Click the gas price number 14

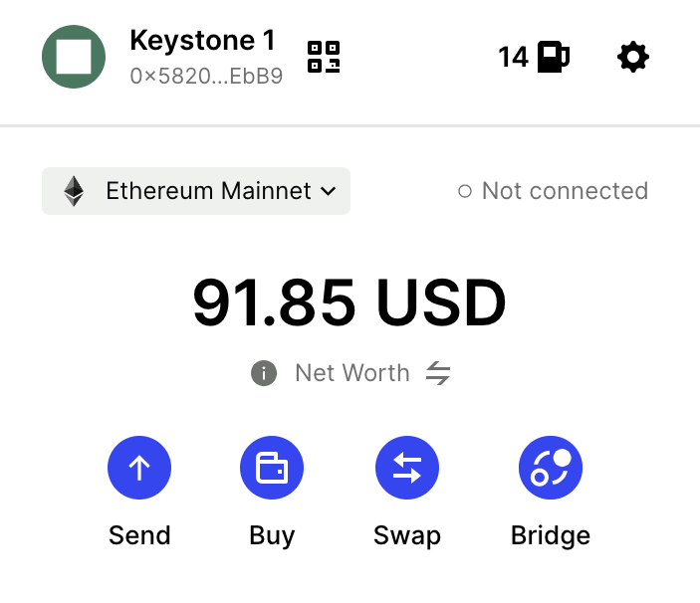[x=514, y=57]
